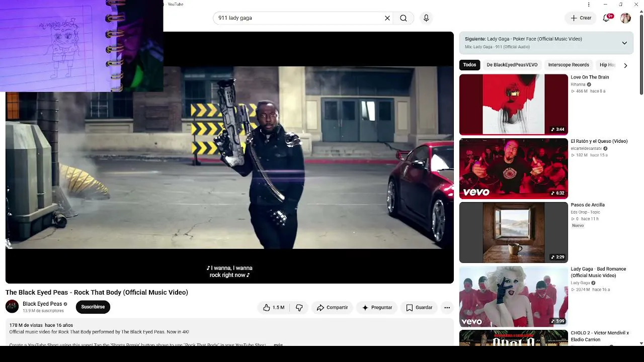644x362 pixels.
Task: Open the CHOLO 2 video thumbnail
Action: pyautogui.click(x=514, y=338)
